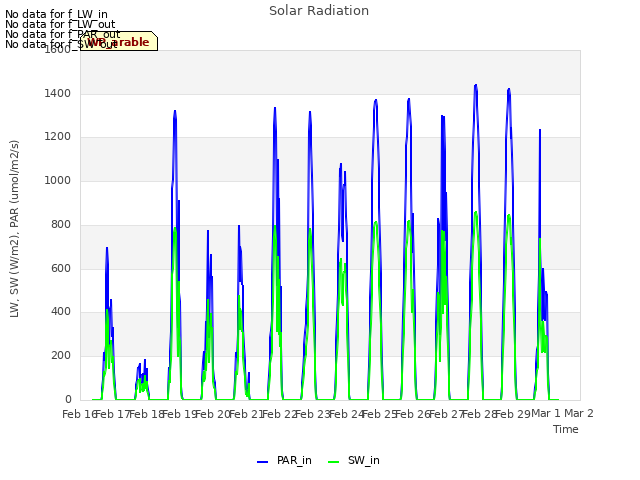Click the Feb 19 x-axis tick label
The height and width of the screenshot is (480, 640).
[179, 414]
